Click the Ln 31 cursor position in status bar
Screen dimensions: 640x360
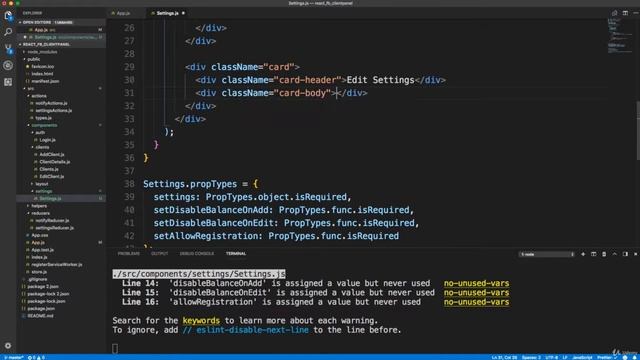[x=504, y=358]
